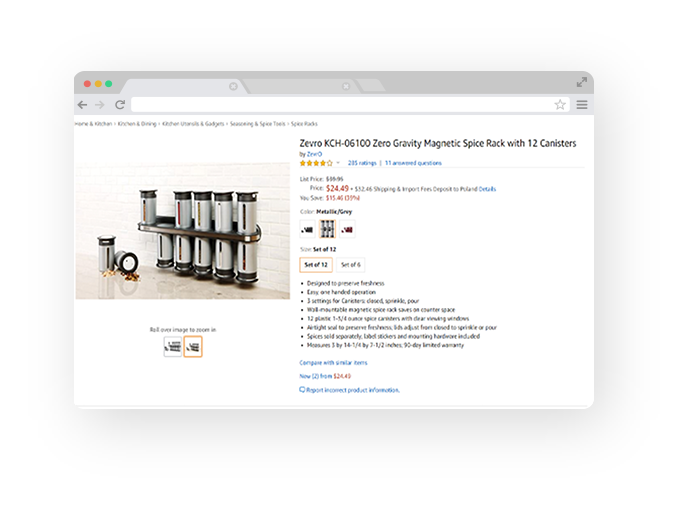This screenshot has height=506, width=688.
Task: Choose the Metallic/Grey color swatch
Action: coord(327,229)
